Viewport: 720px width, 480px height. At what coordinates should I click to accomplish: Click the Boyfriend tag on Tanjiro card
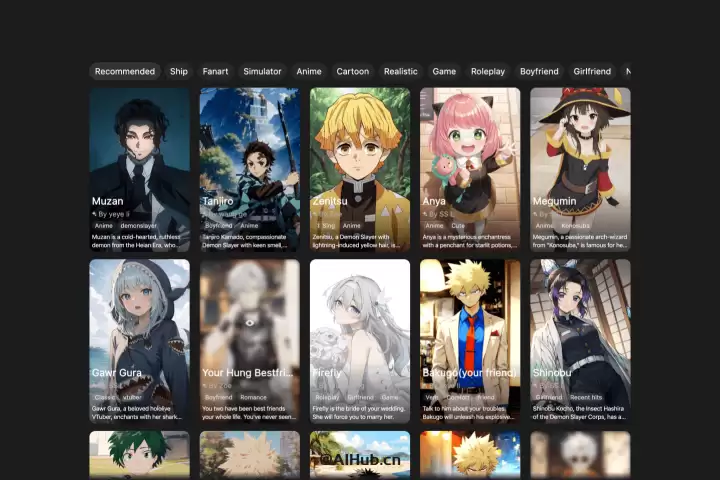[x=219, y=226]
